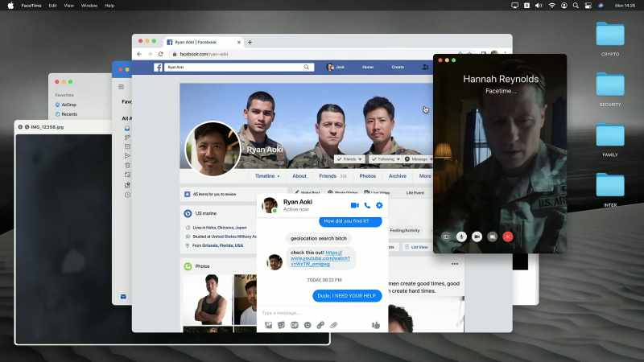Screen dimensions: 644x362
Task: Open the Window menu
Action: click(89, 6)
